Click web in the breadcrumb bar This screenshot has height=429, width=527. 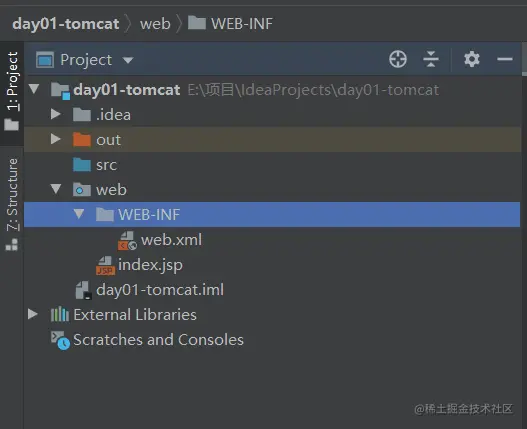pos(155,24)
